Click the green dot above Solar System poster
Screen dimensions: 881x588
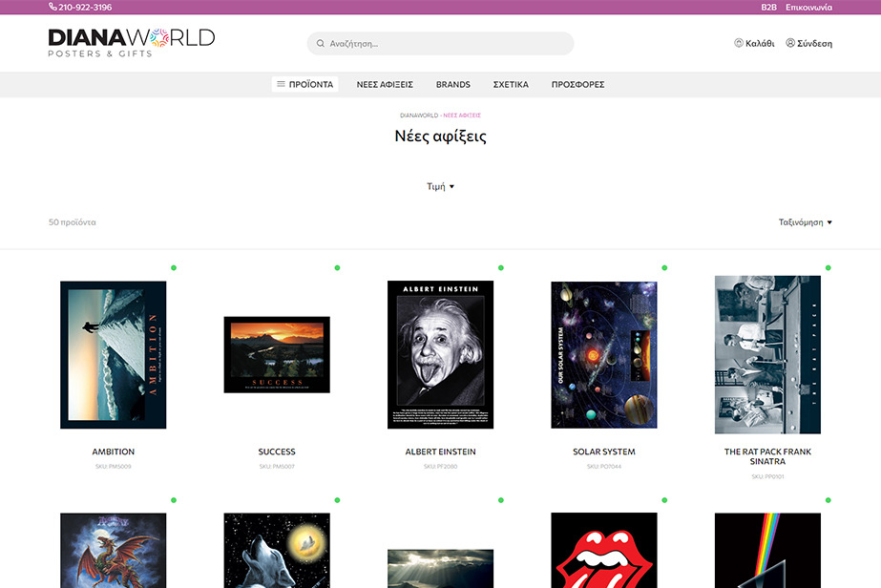(x=664, y=267)
